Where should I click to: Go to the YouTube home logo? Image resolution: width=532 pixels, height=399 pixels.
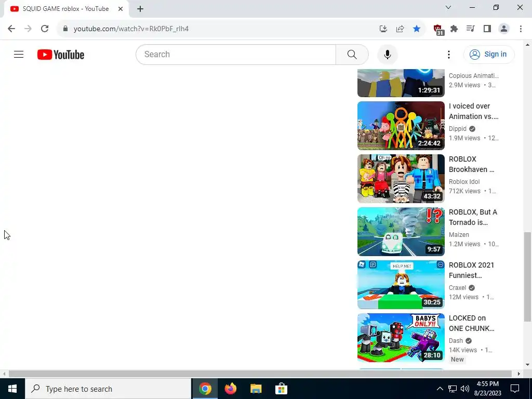coord(61,55)
